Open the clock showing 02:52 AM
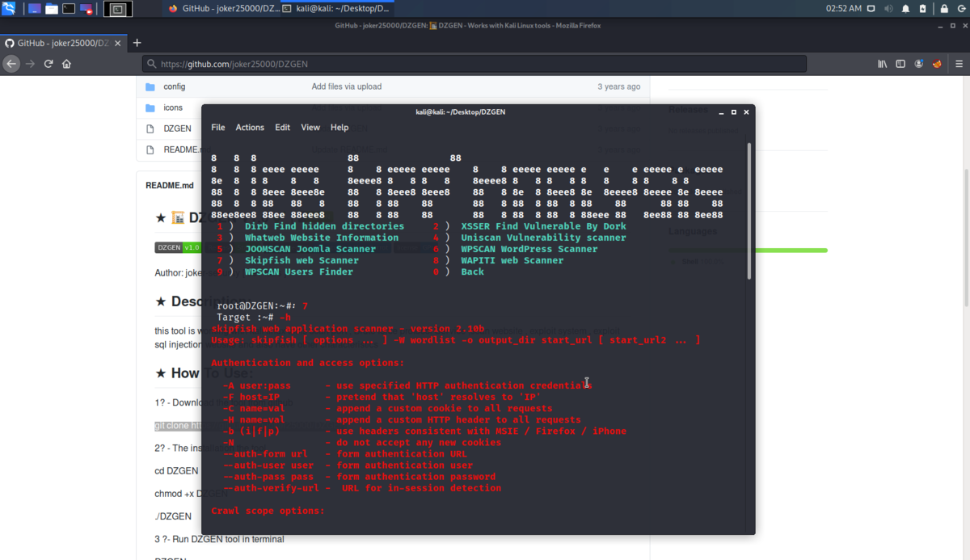 click(843, 9)
